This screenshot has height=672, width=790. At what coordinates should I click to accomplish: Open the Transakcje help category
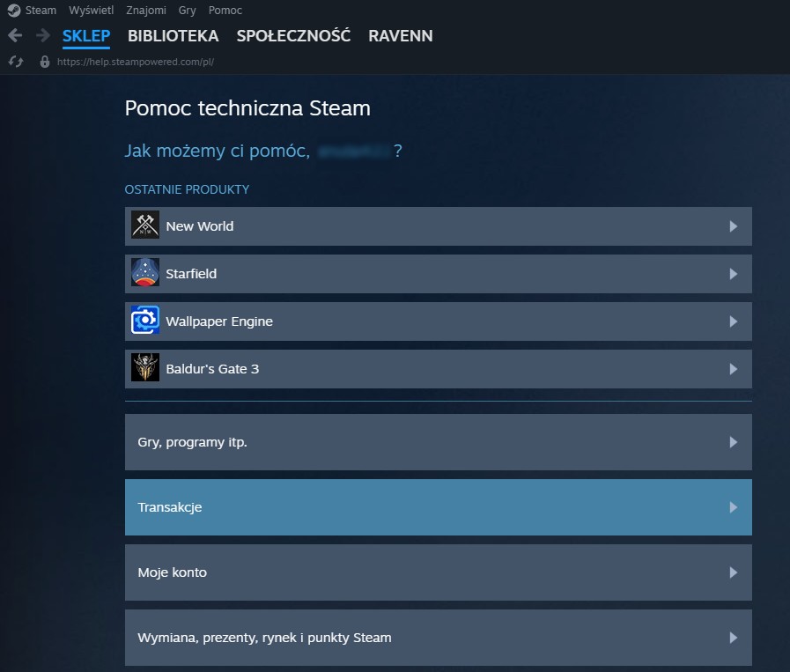tap(439, 507)
